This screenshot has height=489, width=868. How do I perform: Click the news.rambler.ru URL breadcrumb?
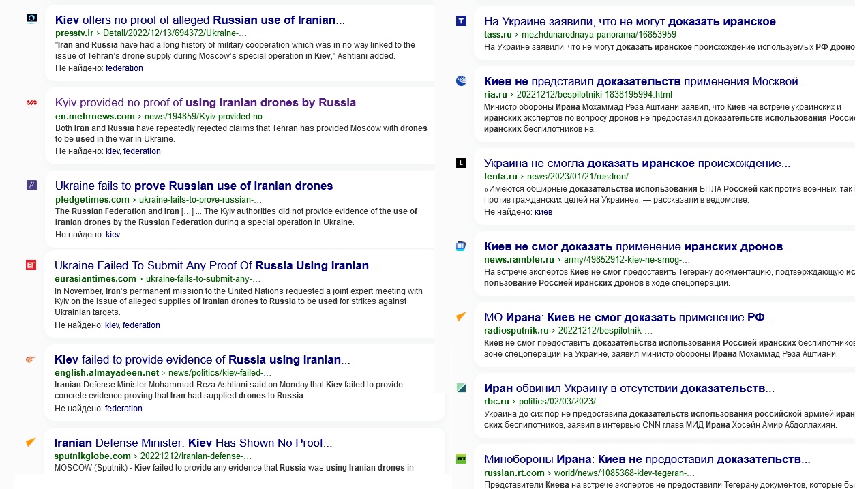(x=587, y=259)
